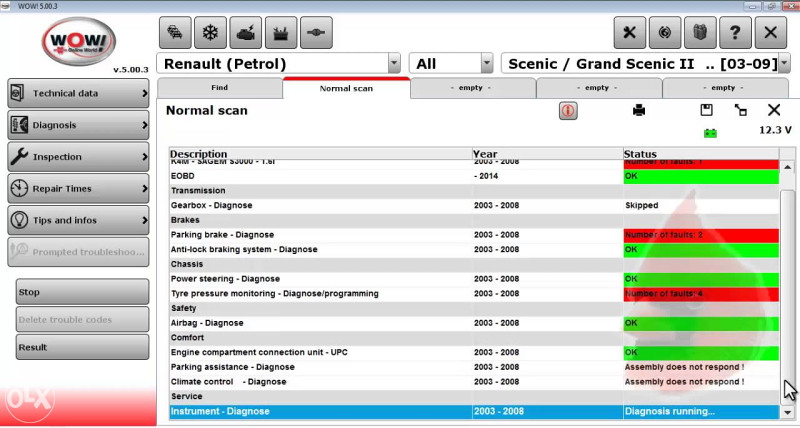The width and height of the screenshot is (800, 428).
Task: Click the scan list scroll down arrow
Action: point(787,412)
